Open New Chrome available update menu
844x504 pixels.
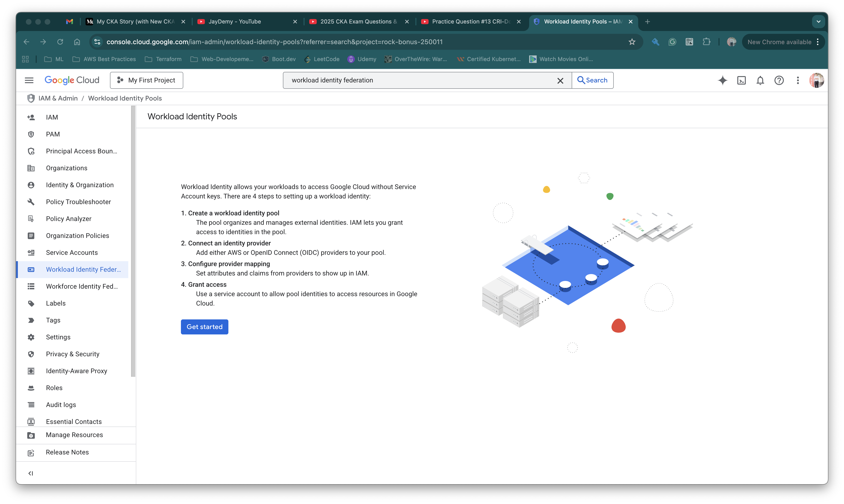(783, 42)
